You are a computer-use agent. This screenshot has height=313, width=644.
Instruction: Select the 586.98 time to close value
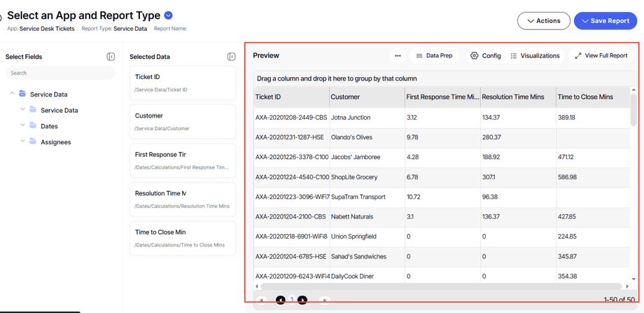593,177
